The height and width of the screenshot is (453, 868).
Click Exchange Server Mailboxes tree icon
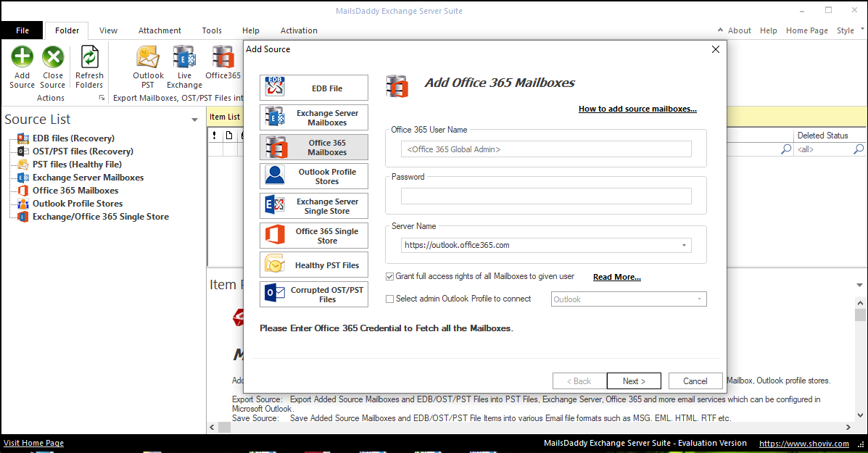[22, 178]
